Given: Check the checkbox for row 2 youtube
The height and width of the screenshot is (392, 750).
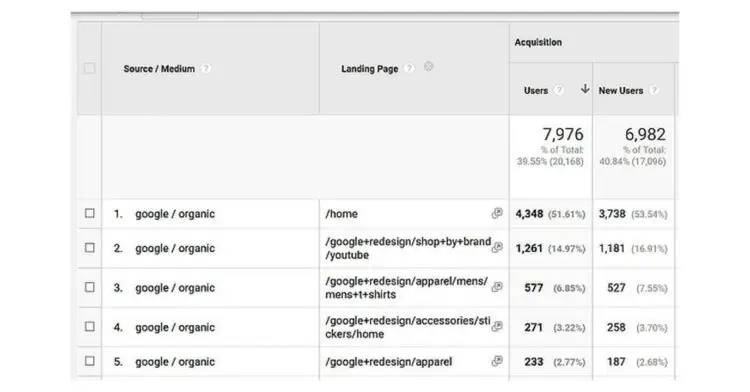Looking at the screenshot, I should (89, 248).
